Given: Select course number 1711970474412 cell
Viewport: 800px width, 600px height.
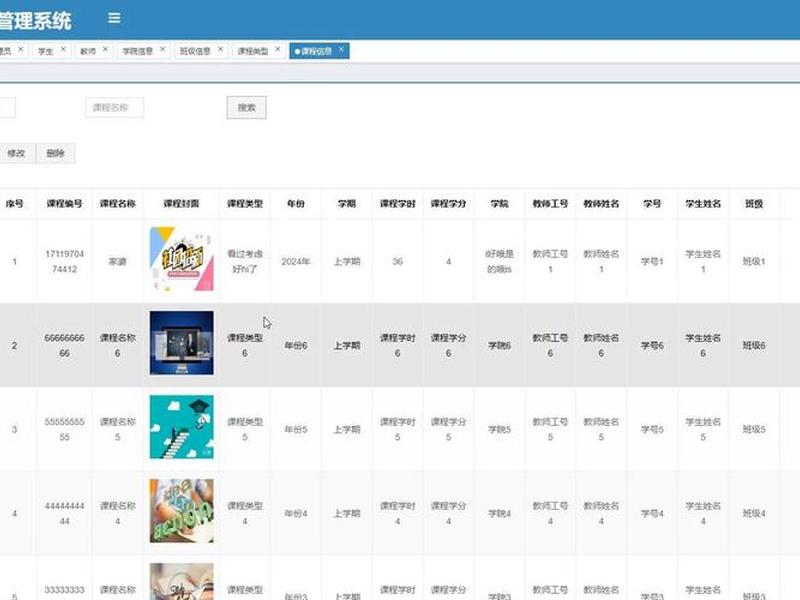Looking at the screenshot, I should pyautogui.click(x=64, y=261).
